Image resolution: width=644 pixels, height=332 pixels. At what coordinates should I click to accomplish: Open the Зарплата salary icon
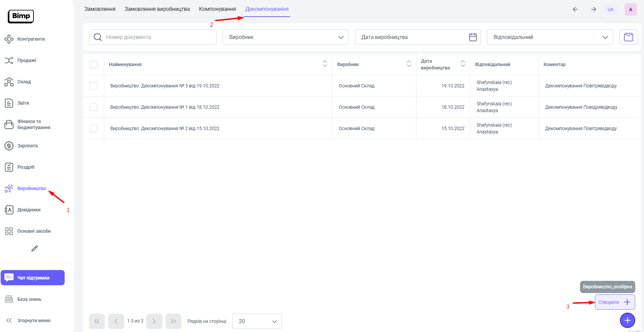(x=9, y=146)
